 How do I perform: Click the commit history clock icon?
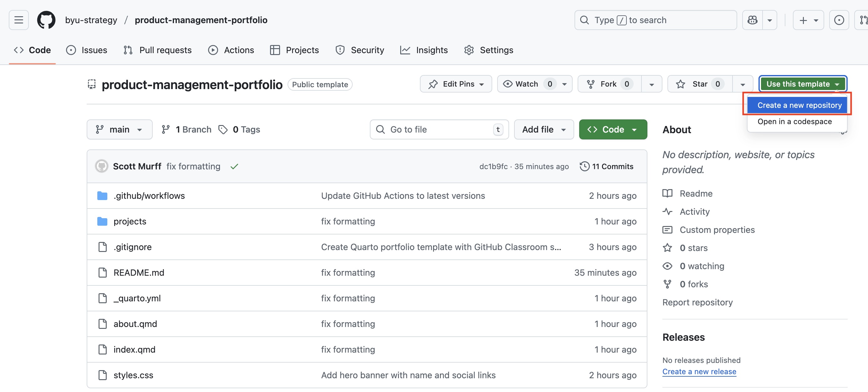[585, 166]
